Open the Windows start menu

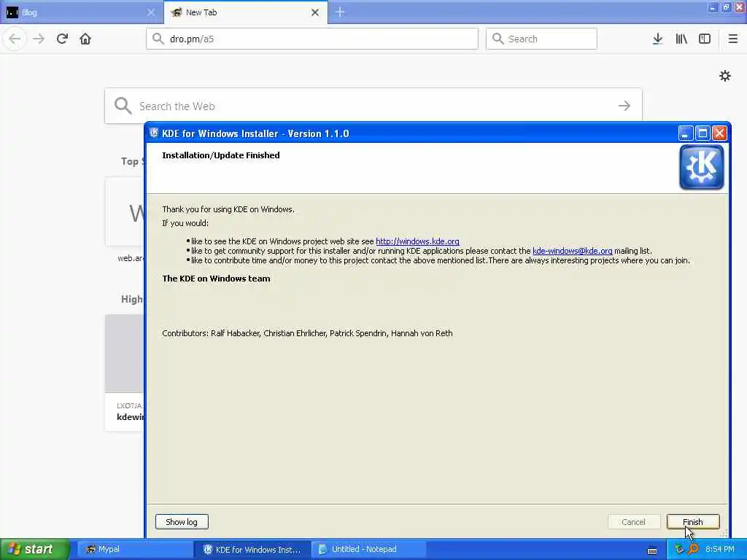[35, 549]
